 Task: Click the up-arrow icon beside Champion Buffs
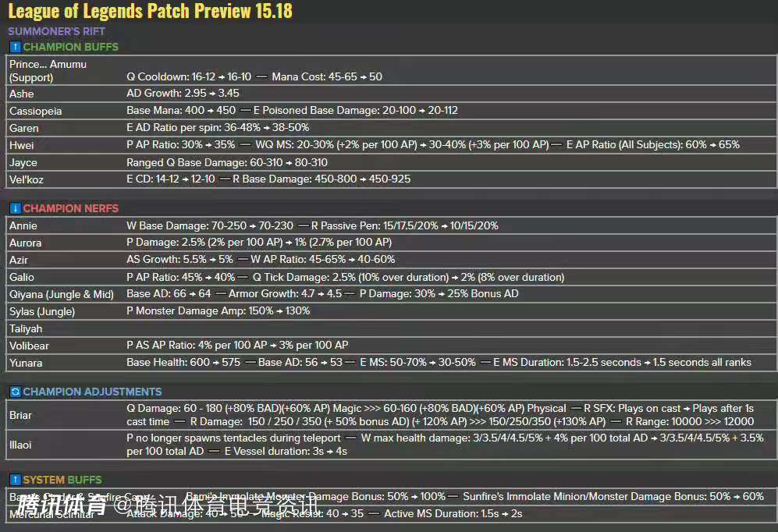click(15, 47)
